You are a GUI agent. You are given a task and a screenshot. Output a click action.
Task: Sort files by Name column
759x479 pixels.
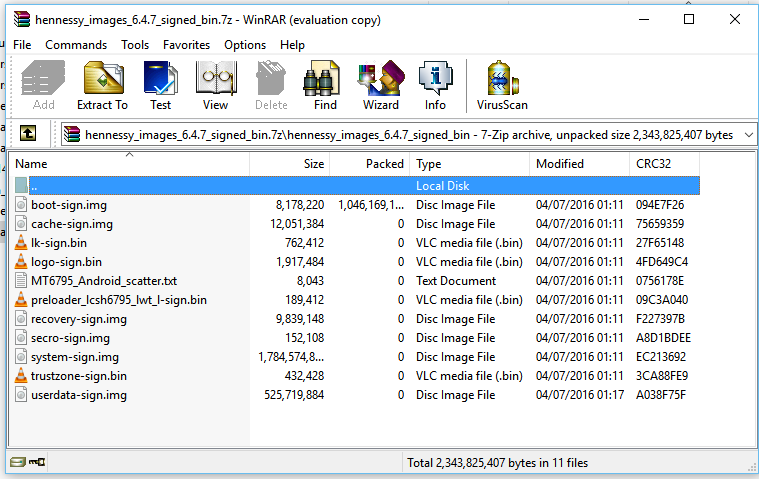pos(129,164)
